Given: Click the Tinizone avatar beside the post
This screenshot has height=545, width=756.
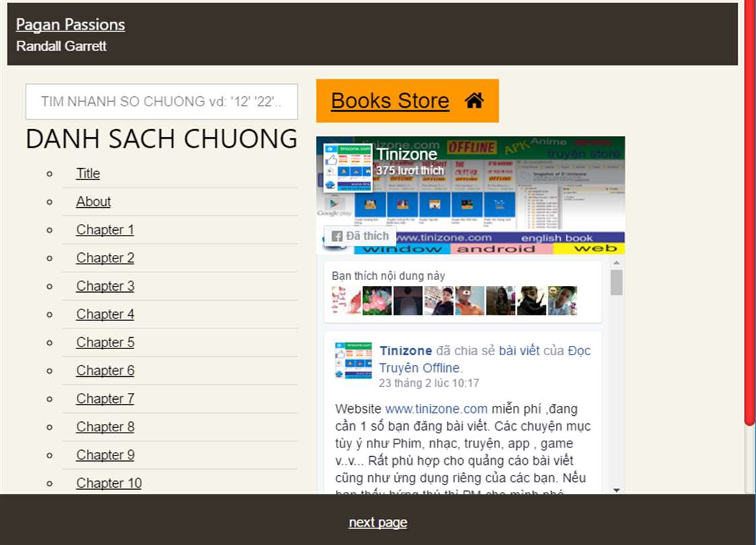Looking at the screenshot, I should (353, 361).
